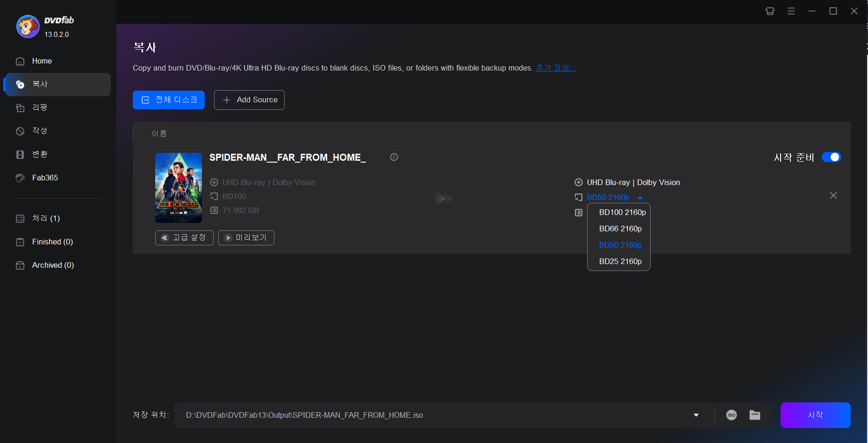Open 고급 설정 advanced settings

coord(184,238)
